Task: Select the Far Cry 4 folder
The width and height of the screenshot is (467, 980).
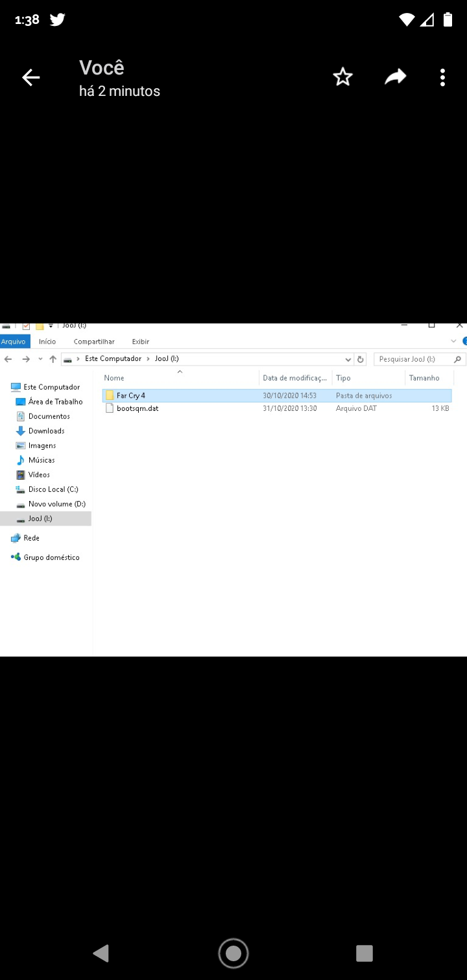Action: [x=277, y=395]
